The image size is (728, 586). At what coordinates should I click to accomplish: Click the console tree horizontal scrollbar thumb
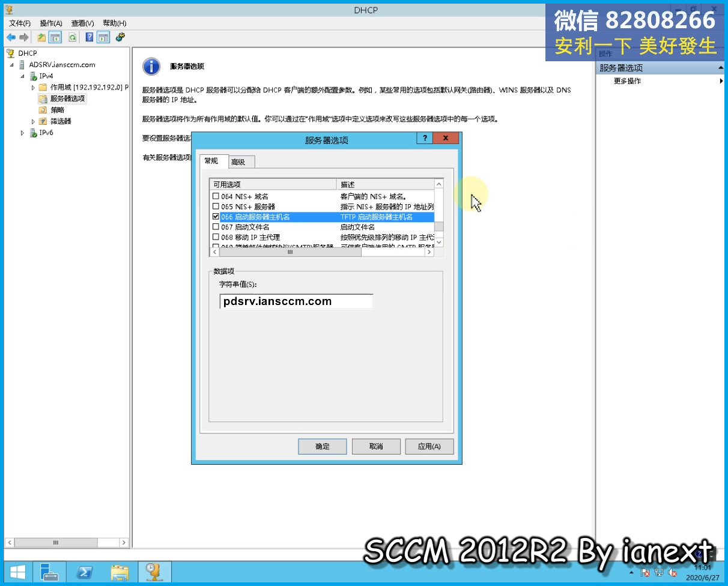pyautogui.click(x=56, y=542)
